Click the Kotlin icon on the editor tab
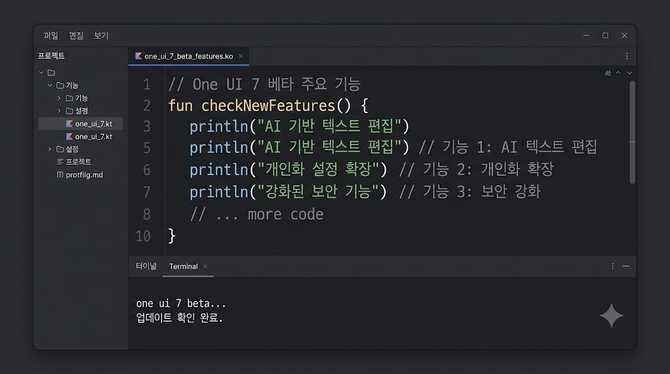Screen dimensions: 670x374 point(138,56)
